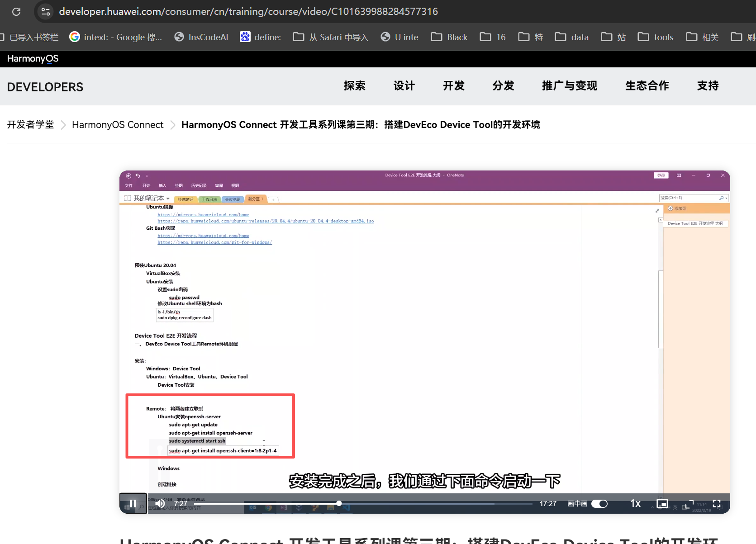Open the InsCodeAI bookmark

(x=201, y=37)
